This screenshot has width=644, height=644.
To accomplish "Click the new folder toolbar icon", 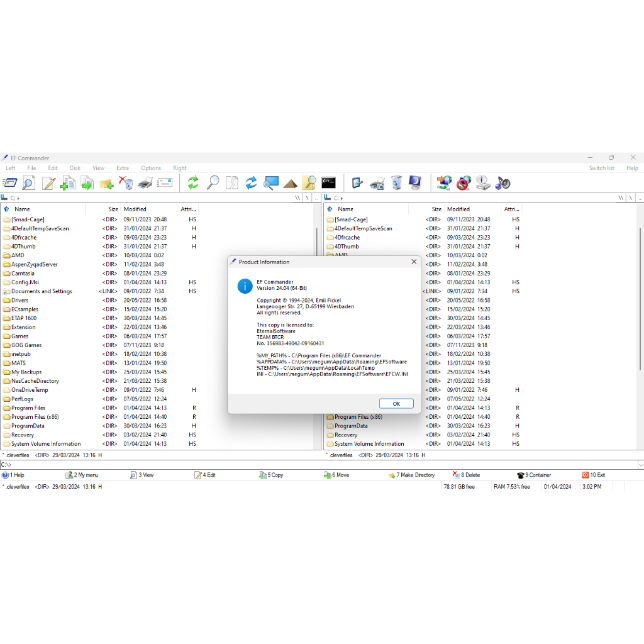I will click(106, 183).
